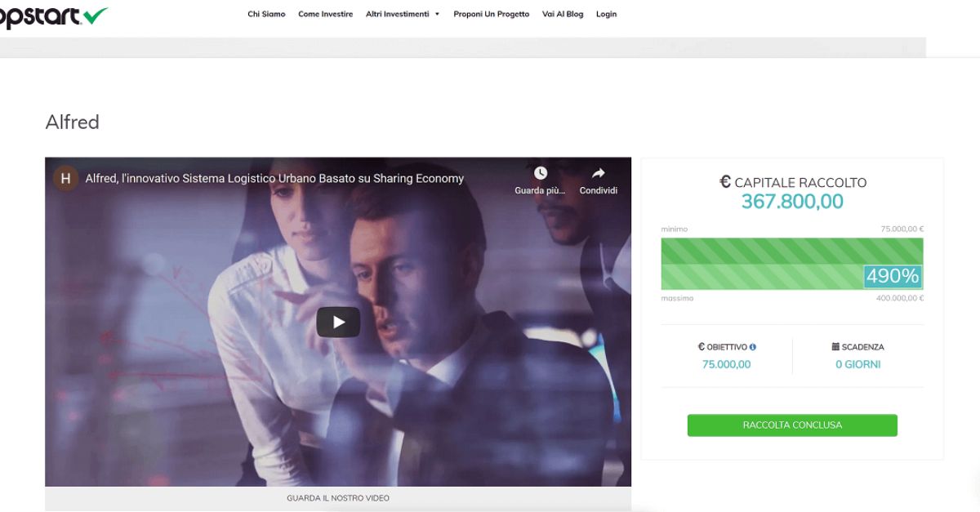Expand the Altri Investimenti dropdown
980x512 pixels.
tap(403, 14)
